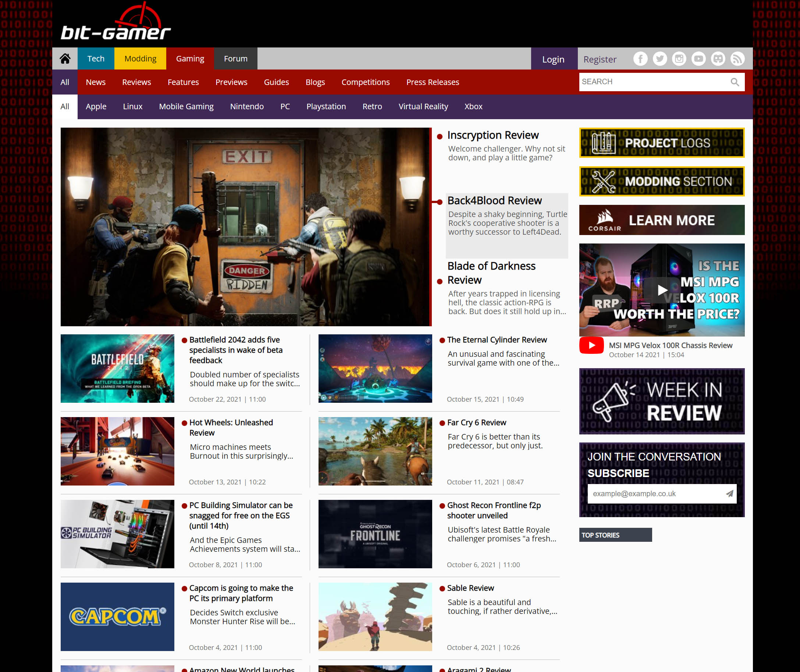Filter platform by Playstation
The width and height of the screenshot is (800, 672).
(326, 107)
